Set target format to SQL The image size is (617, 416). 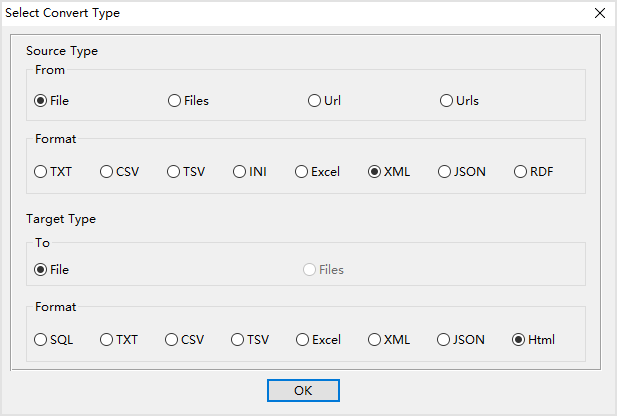(54, 340)
